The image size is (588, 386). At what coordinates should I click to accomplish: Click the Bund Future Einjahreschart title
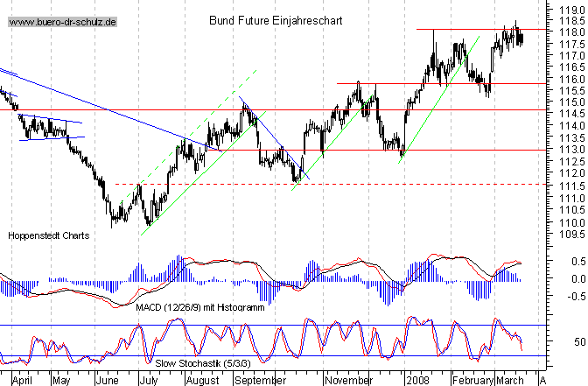(x=276, y=19)
